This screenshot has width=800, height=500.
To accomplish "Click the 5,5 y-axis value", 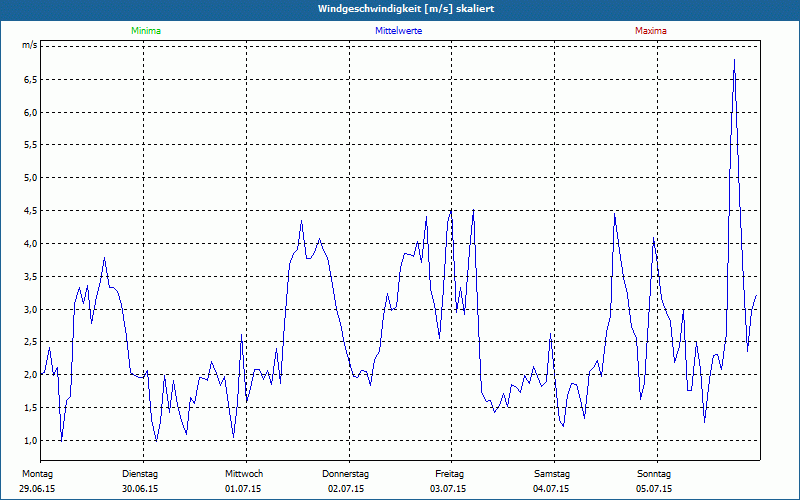I will pos(31,145).
